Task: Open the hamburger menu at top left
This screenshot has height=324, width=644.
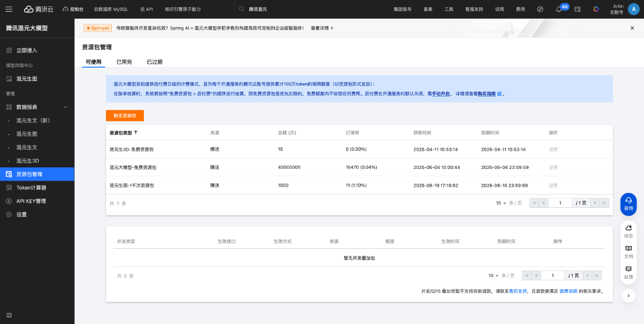Action: click(9, 9)
